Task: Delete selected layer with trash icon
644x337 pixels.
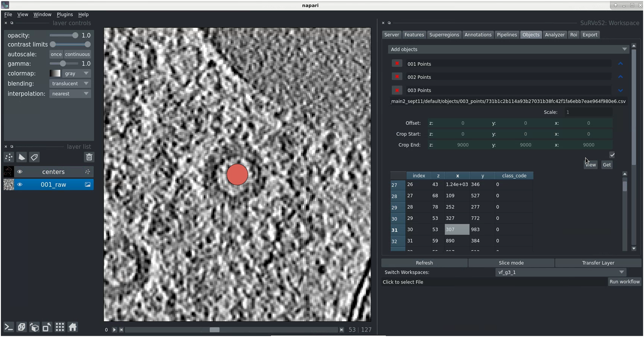Action: pyautogui.click(x=89, y=157)
